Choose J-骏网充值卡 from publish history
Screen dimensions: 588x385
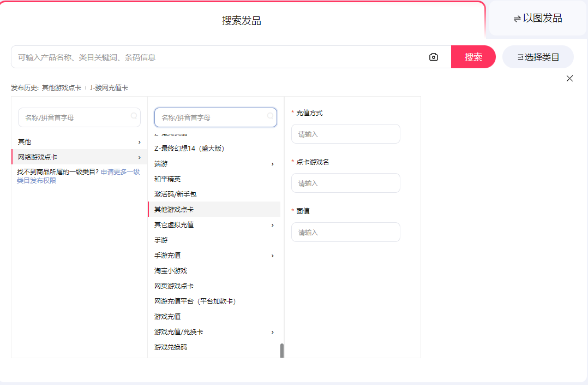(109, 88)
